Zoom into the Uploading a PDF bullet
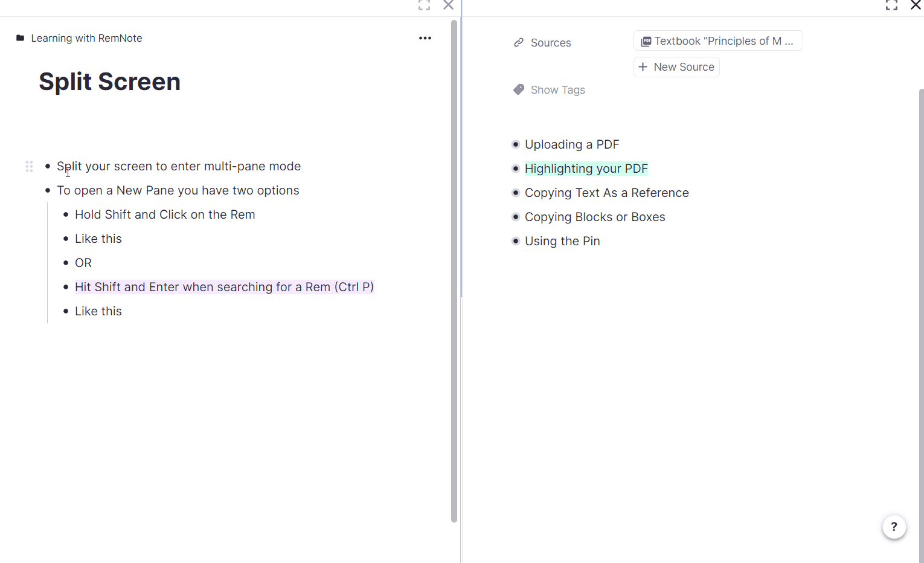This screenshot has width=924, height=563. coord(515,144)
